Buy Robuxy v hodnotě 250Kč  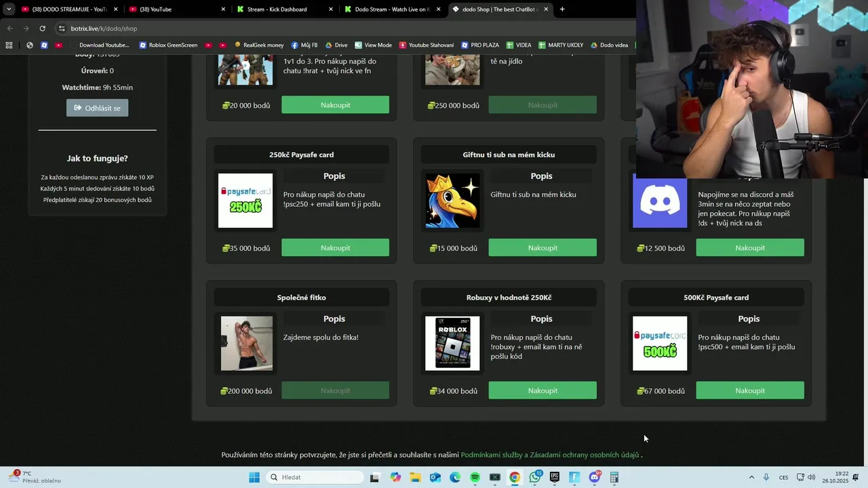542,390
